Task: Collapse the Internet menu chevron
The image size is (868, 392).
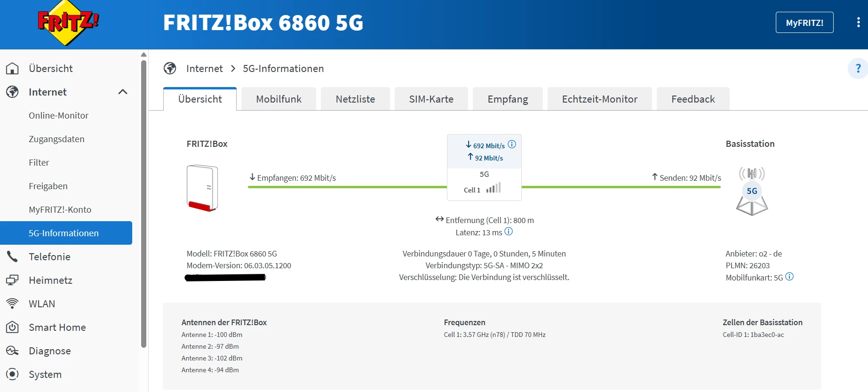Action: point(123,92)
